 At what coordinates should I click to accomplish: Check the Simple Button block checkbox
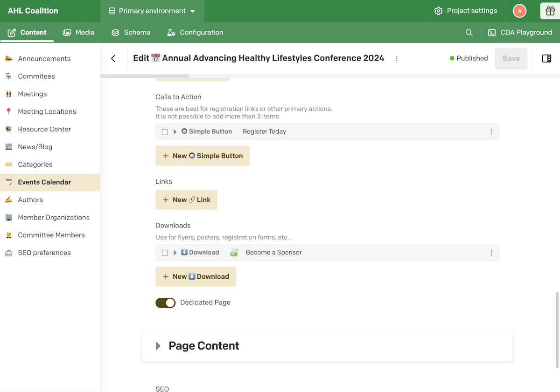[x=165, y=132]
